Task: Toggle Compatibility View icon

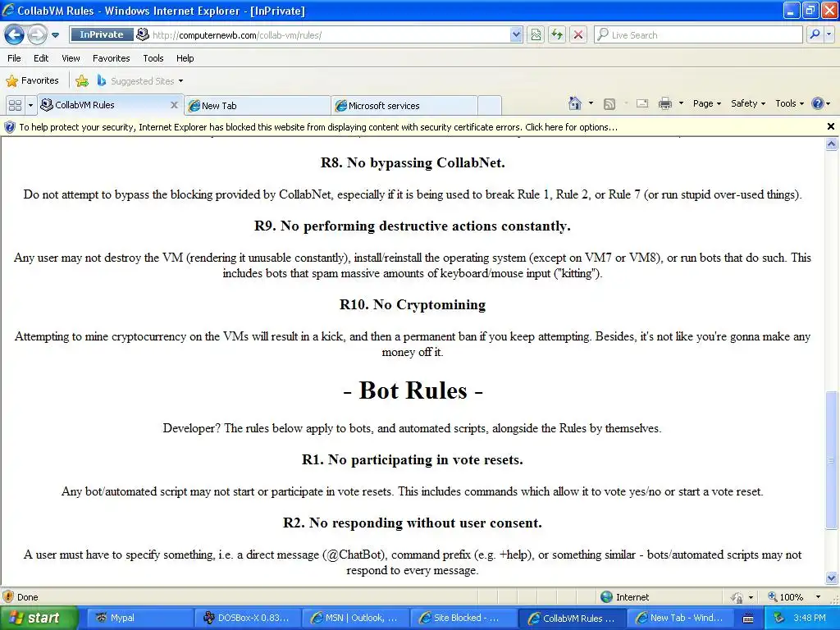Action: point(535,35)
